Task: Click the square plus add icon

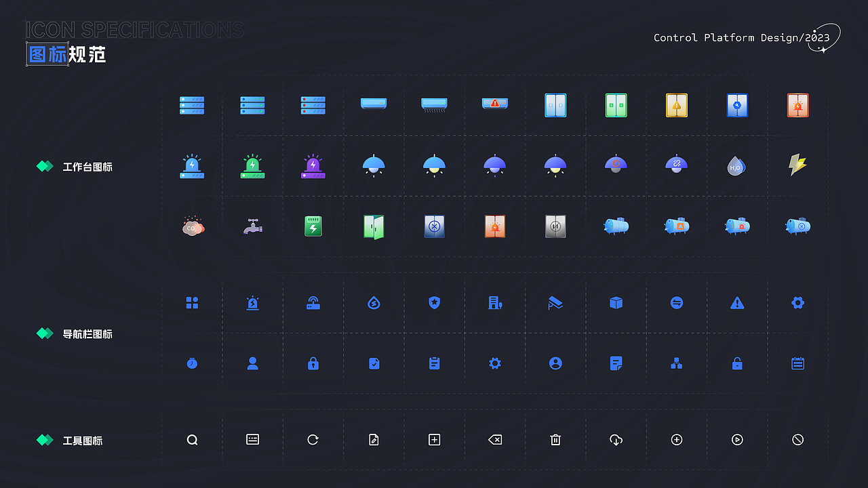Action: 434,440
